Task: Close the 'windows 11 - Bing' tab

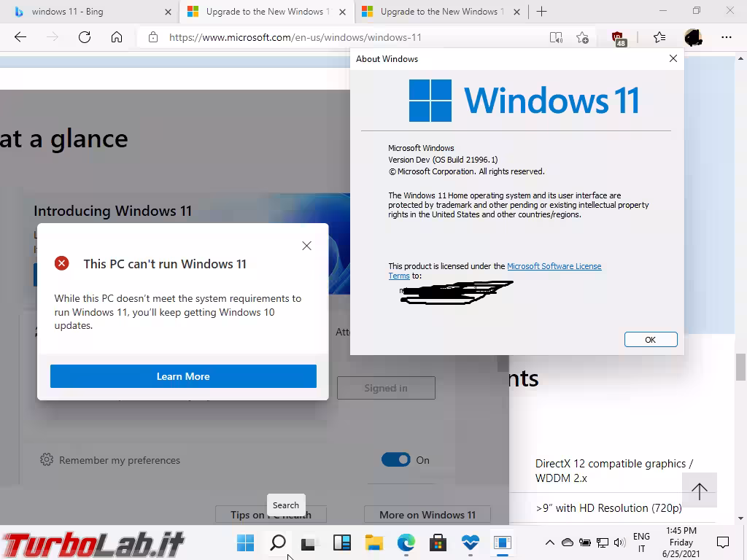Action: point(168,12)
